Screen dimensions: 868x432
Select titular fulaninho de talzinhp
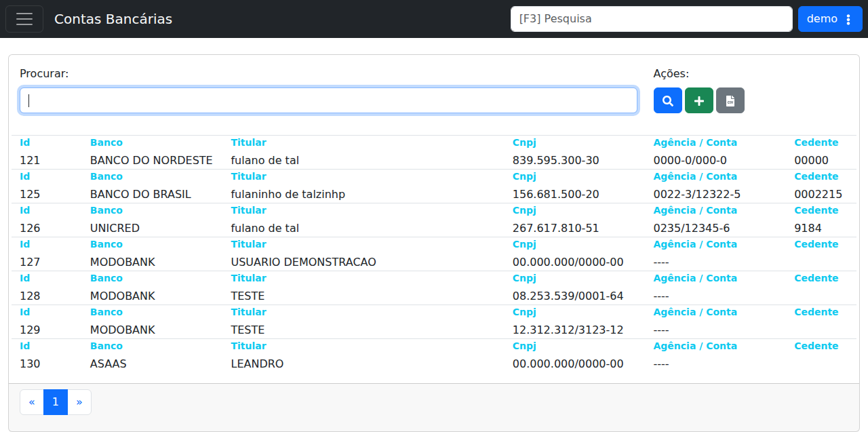pyautogui.click(x=288, y=195)
